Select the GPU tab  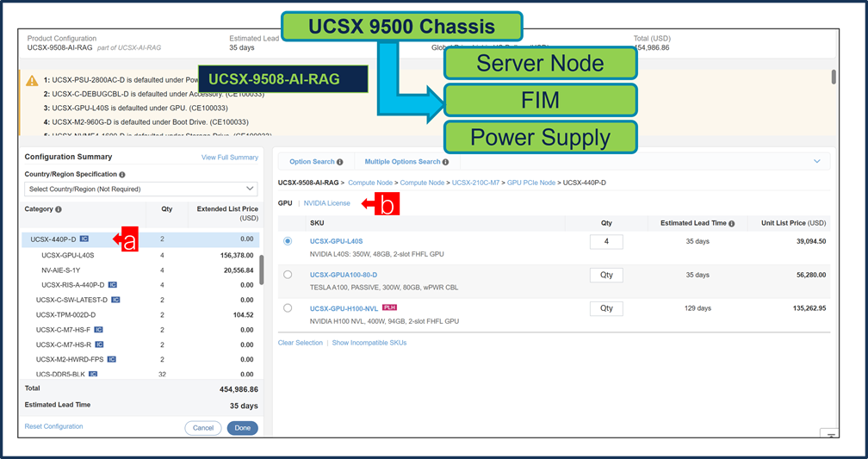[285, 204]
